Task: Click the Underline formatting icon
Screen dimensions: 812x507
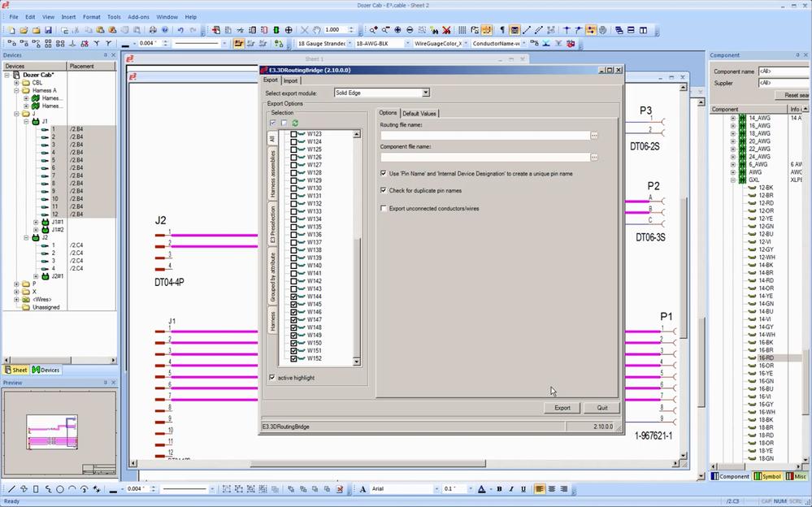Action: pos(523,489)
